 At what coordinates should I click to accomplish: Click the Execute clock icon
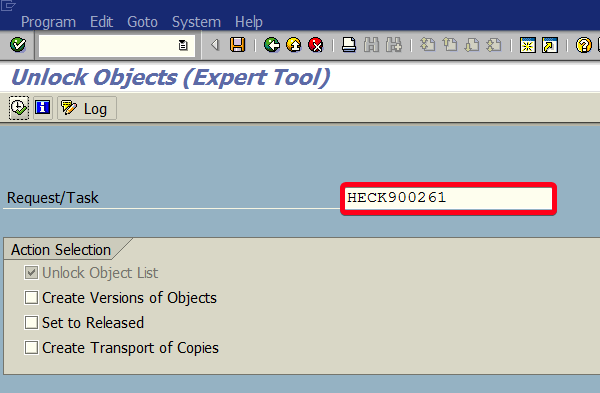coord(19,108)
